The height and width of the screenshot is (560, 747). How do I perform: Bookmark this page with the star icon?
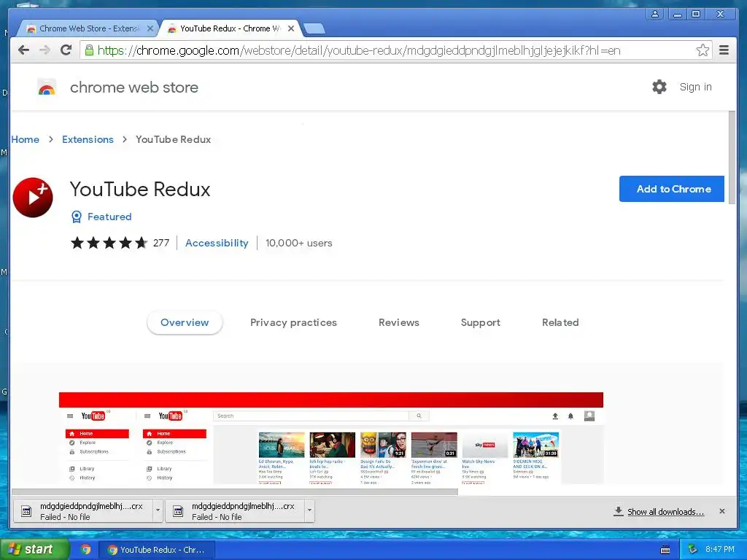[703, 50]
